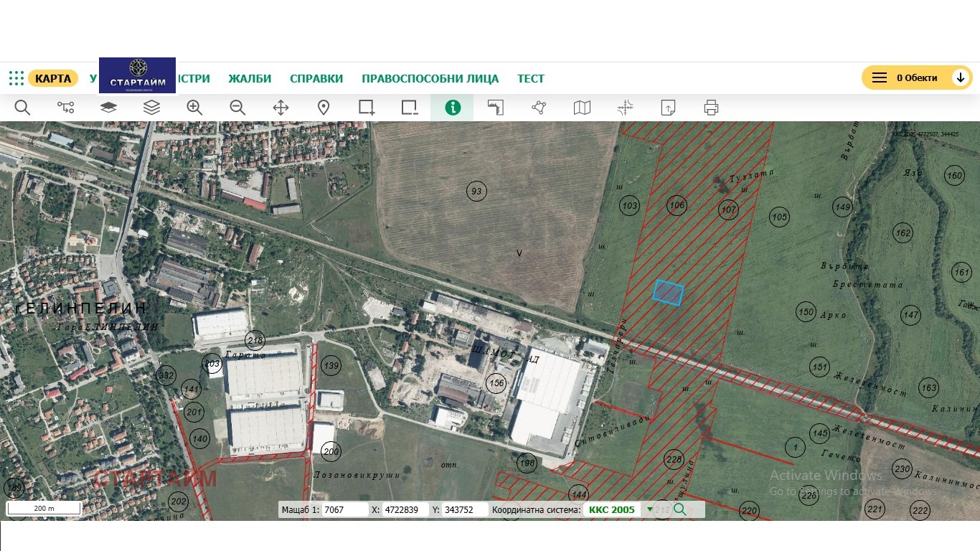Toggle the zoom-to-rectangle selection tool

tap(366, 108)
